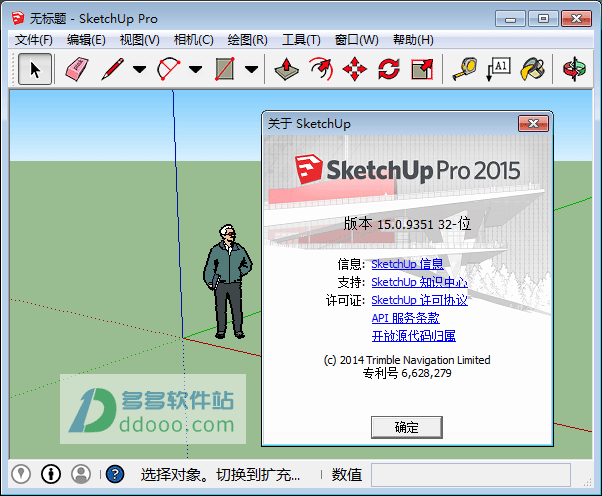Click the 专利号 6,628,279 patent text
The height and width of the screenshot is (496, 602).
pyautogui.click(x=407, y=373)
